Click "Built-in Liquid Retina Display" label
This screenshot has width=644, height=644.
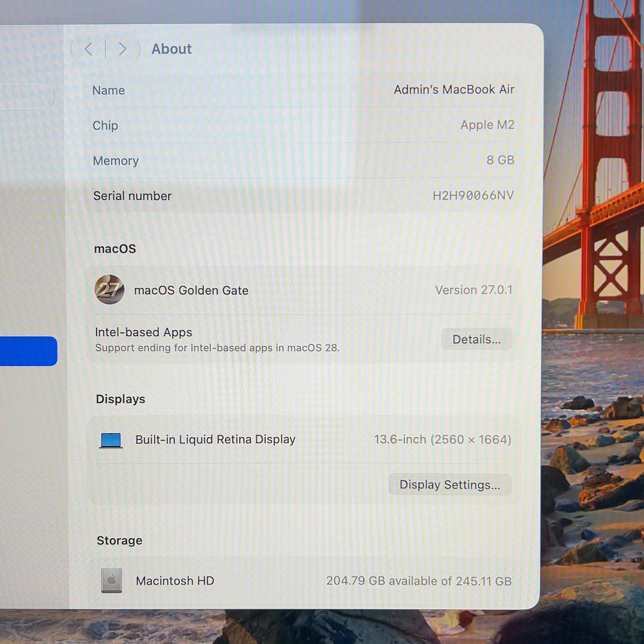point(215,440)
